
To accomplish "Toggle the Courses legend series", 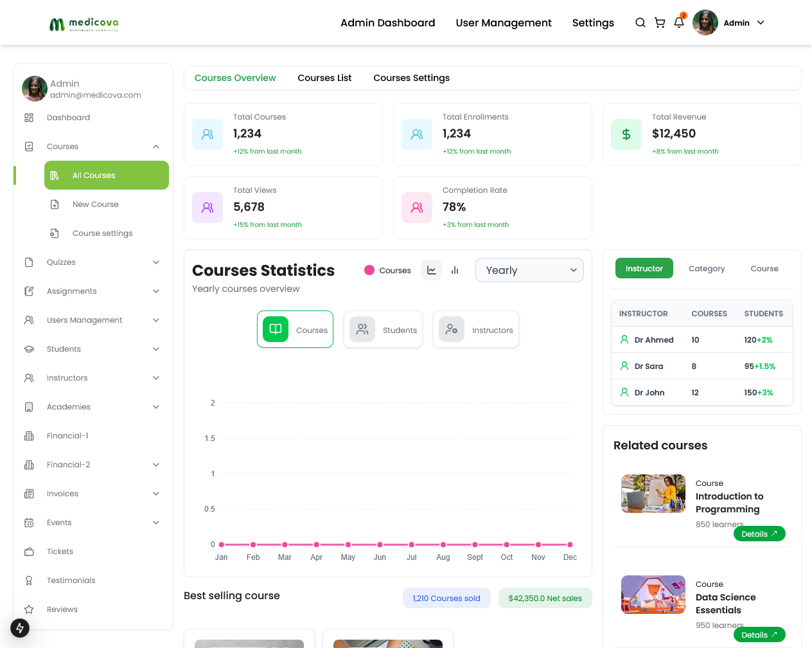I will pyautogui.click(x=387, y=271).
